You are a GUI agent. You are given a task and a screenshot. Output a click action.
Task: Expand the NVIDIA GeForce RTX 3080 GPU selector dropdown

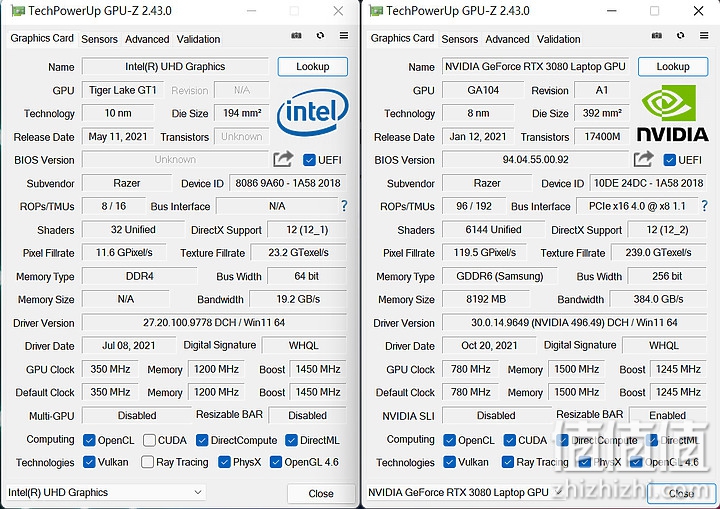tap(465, 492)
